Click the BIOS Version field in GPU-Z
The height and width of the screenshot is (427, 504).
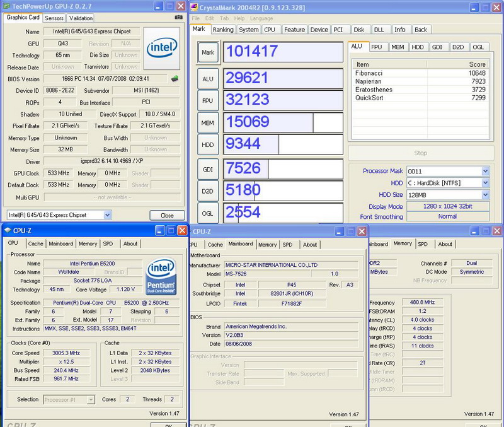(105, 79)
